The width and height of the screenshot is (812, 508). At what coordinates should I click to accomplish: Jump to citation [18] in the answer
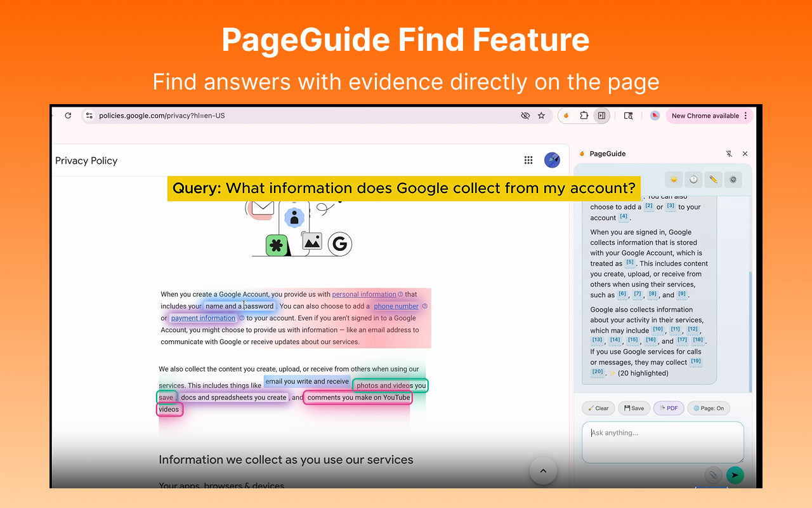(698, 340)
